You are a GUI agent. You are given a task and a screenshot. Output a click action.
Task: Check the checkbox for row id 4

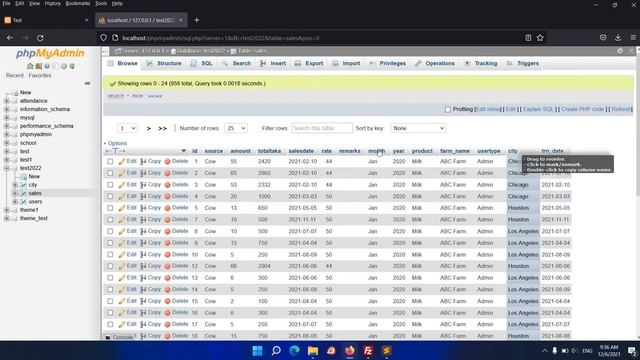pyautogui.click(x=110, y=196)
